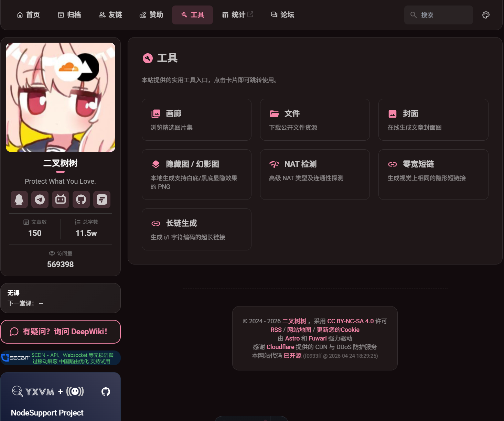Open the 封面 cover generator card
Image resolution: width=504 pixels, height=421 pixels.
pyautogui.click(x=433, y=120)
